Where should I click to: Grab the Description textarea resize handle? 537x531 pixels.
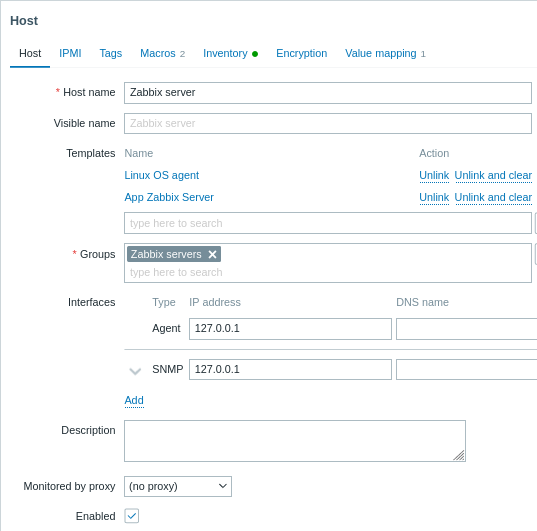pyautogui.click(x=459, y=455)
